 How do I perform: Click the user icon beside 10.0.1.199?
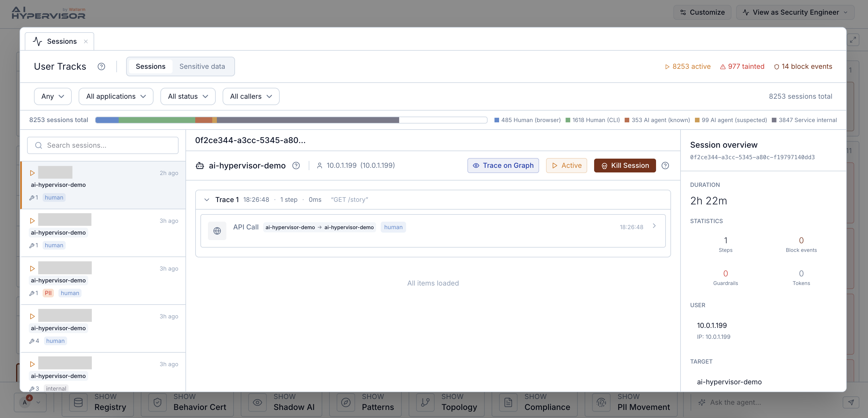319,166
